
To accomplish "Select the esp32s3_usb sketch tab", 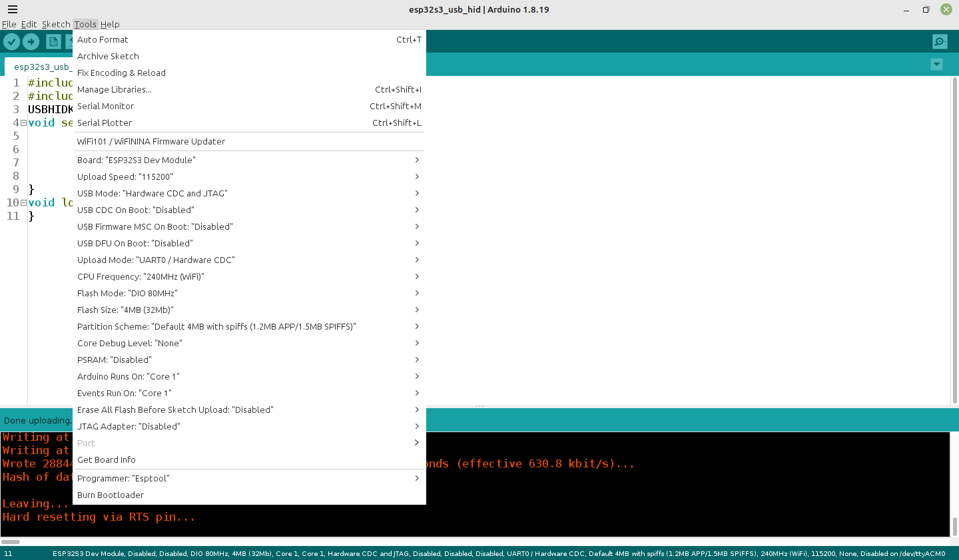I will (x=39, y=67).
